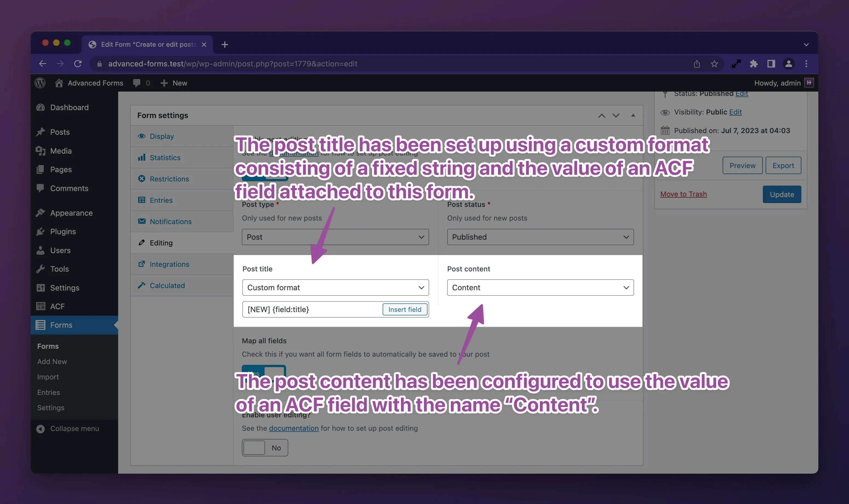Toggle browser side panel icon
Viewport: 849px width, 504px height.
point(771,64)
